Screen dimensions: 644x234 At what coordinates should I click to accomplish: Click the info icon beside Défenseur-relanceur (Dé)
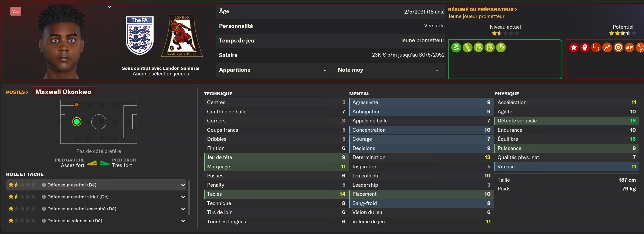click(44, 221)
